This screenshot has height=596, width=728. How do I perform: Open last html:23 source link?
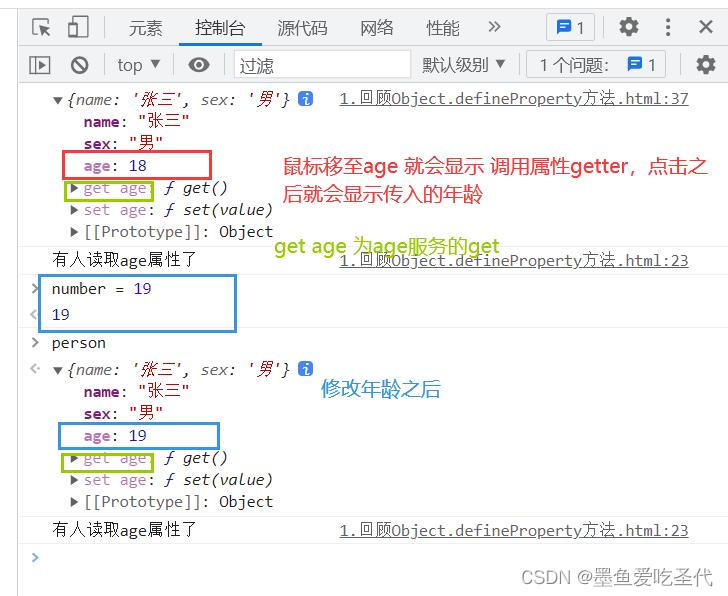(514, 530)
